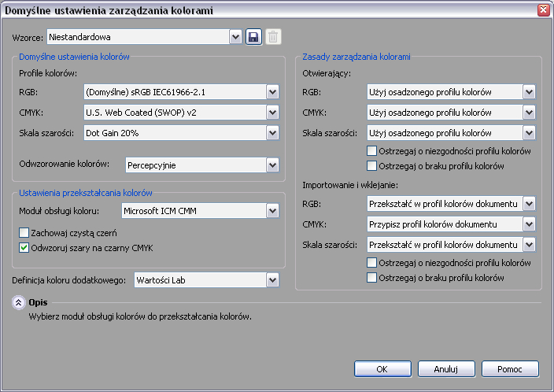Open the Odwzorowanie kolorów Percepcyjnie dropdown
The height and width of the screenshot is (392, 554).
pos(272,165)
